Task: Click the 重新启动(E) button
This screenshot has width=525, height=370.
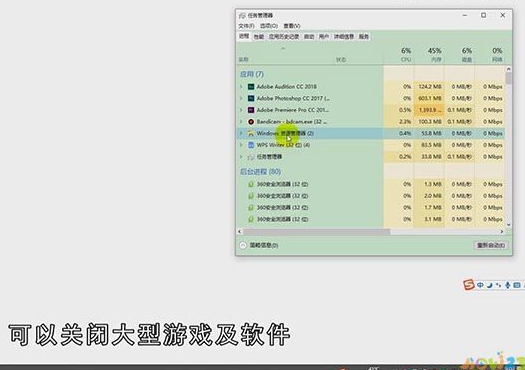Action: [x=491, y=245]
